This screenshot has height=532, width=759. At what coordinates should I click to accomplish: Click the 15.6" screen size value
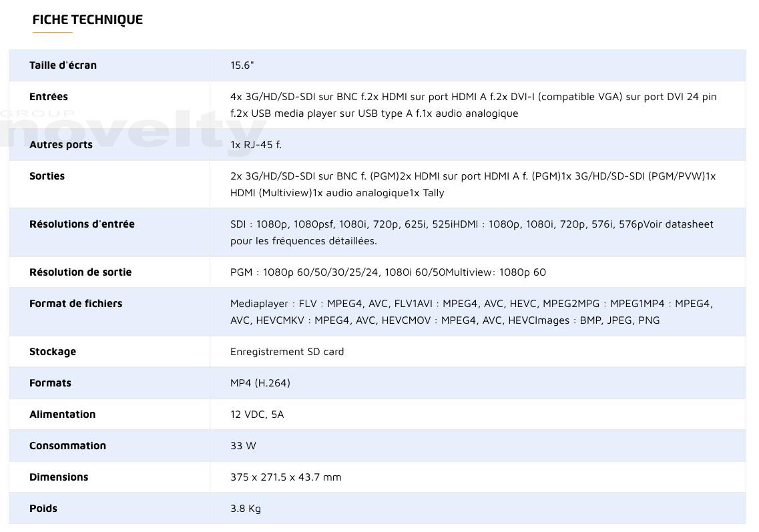[242, 65]
